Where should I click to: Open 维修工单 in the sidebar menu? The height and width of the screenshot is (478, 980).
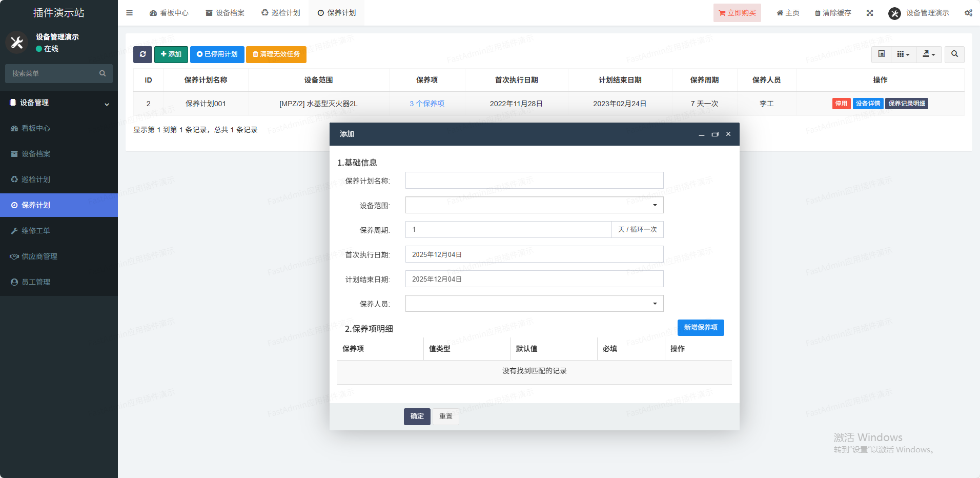(x=36, y=231)
